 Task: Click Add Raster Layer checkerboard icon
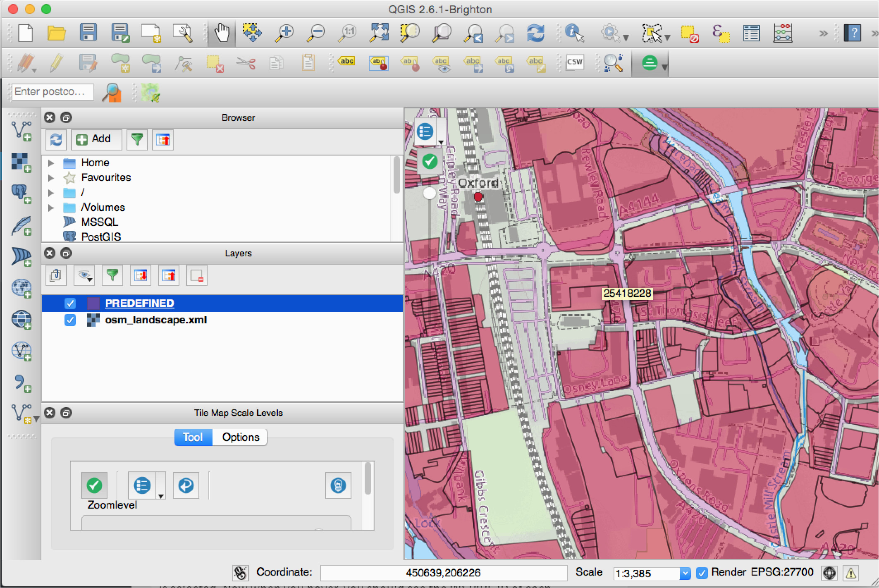point(21,163)
